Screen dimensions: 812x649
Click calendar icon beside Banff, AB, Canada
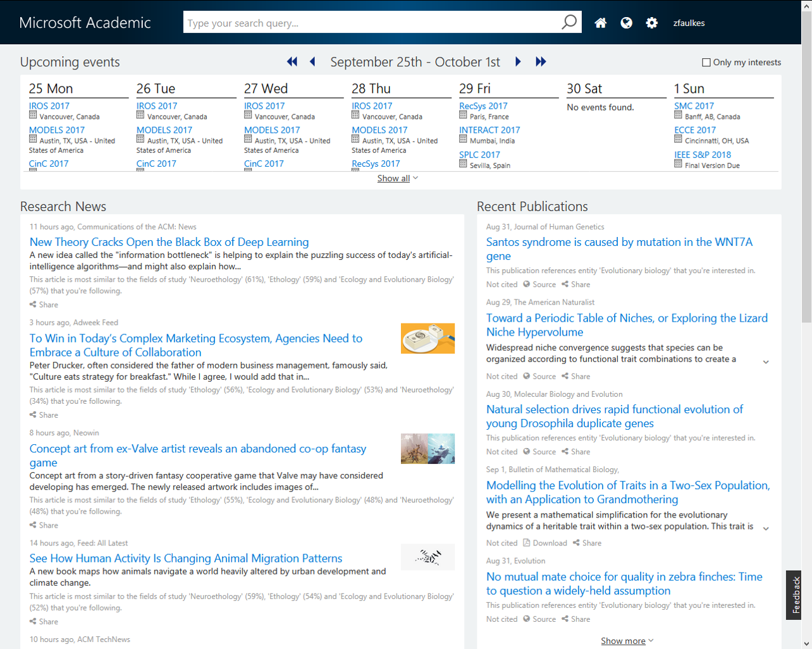tap(678, 115)
